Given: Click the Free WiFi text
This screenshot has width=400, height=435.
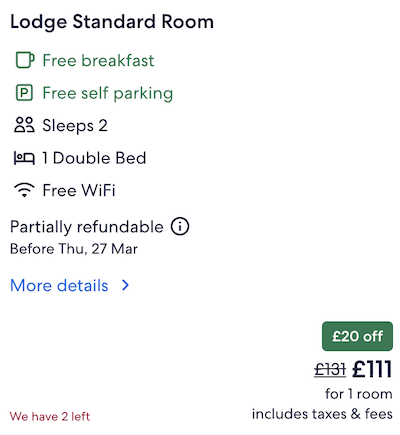Looking at the screenshot, I should click(x=79, y=191).
